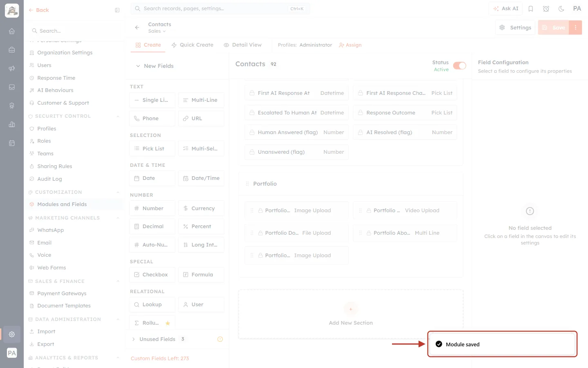Open the calendar icon in left rail
The image size is (588, 368).
[12, 143]
